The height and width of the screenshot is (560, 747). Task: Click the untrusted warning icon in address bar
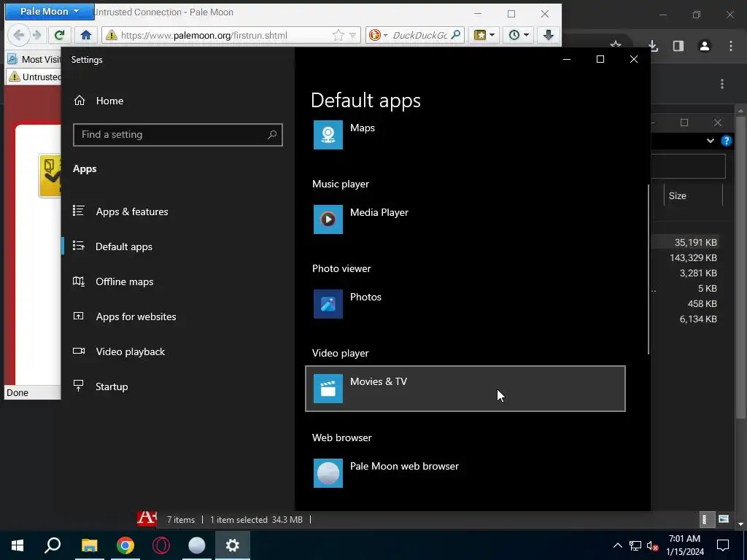[x=112, y=35]
